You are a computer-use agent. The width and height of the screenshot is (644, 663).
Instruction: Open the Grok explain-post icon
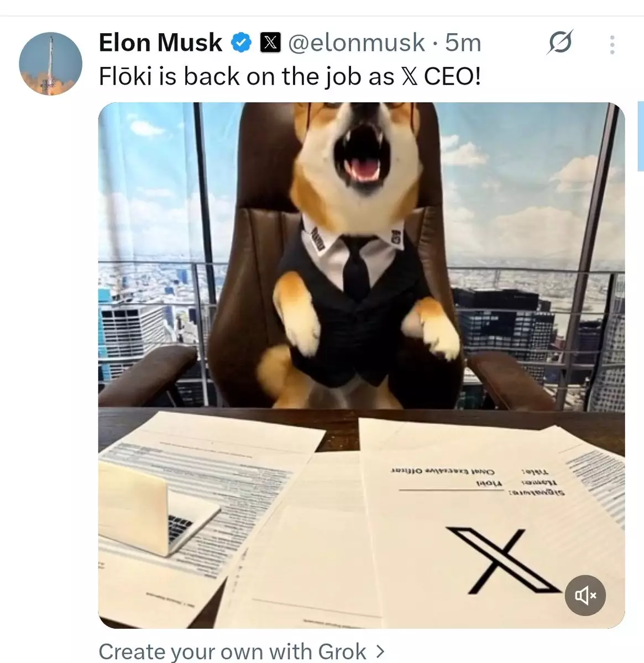click(x=559, y=43)
